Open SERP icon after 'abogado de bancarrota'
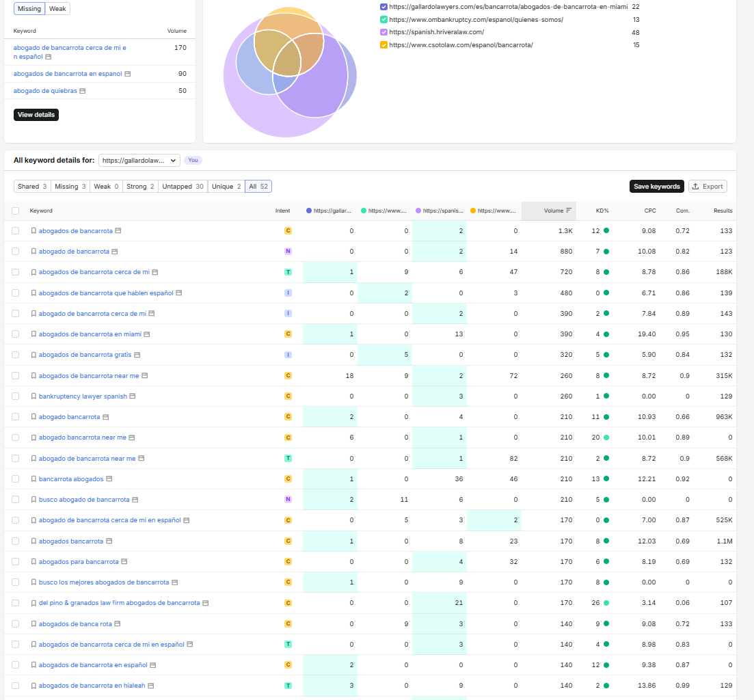 click(114, 252)
